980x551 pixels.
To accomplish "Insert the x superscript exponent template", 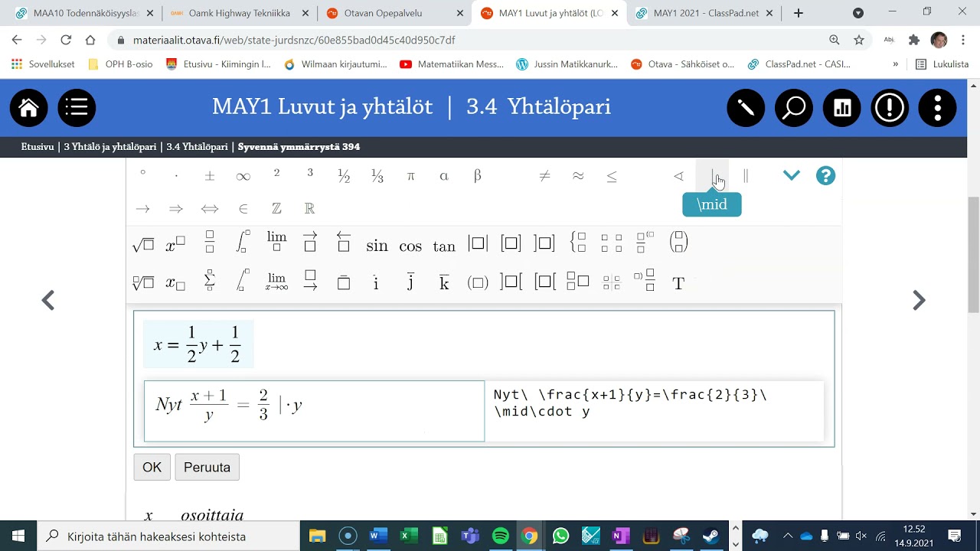I will click(175, 245).
